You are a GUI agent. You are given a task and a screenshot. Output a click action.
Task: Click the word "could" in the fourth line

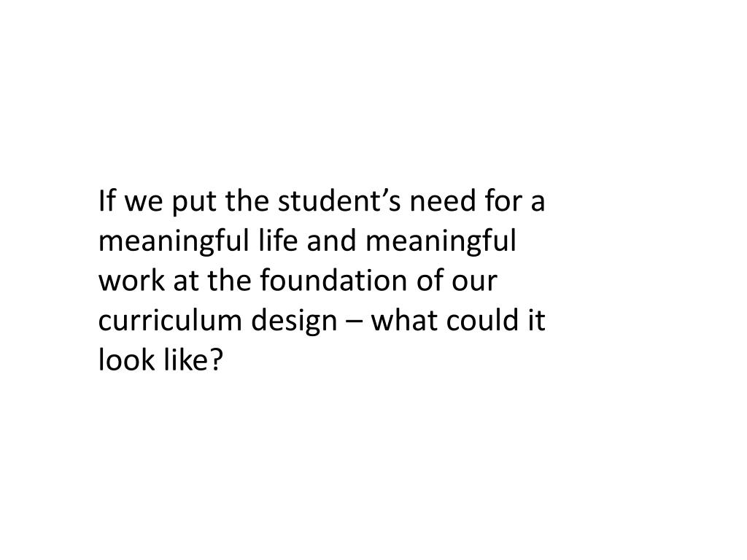[x=483, y=320]
